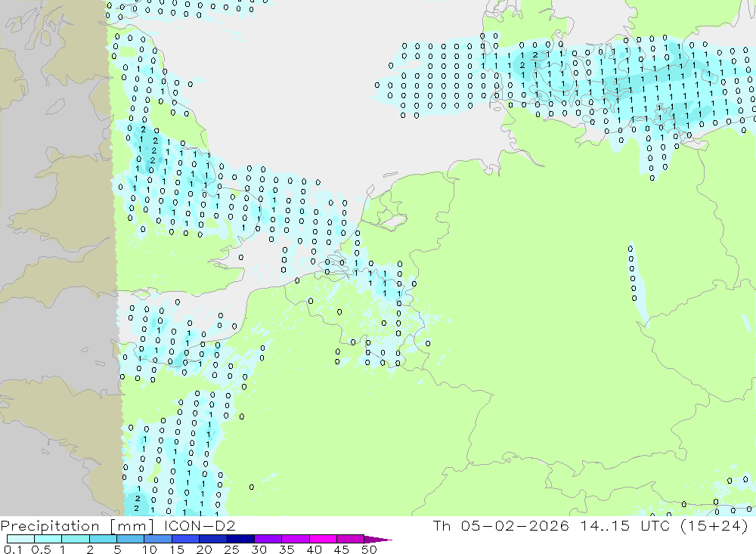The width and height of the screenshot is (756, 554).
Task: Click the '40' legend scale label
Action: [314, 549]
